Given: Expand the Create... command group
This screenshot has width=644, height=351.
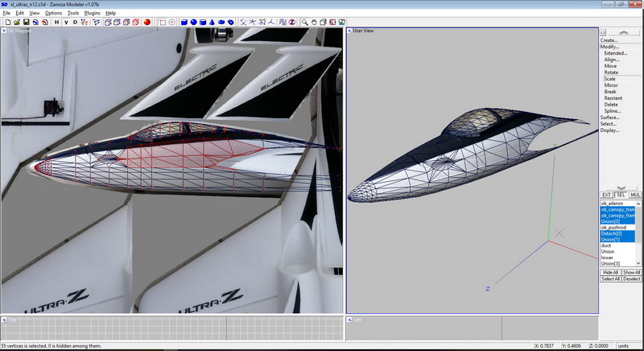Looking at the screenshot, I should click(x=609, y=39).
